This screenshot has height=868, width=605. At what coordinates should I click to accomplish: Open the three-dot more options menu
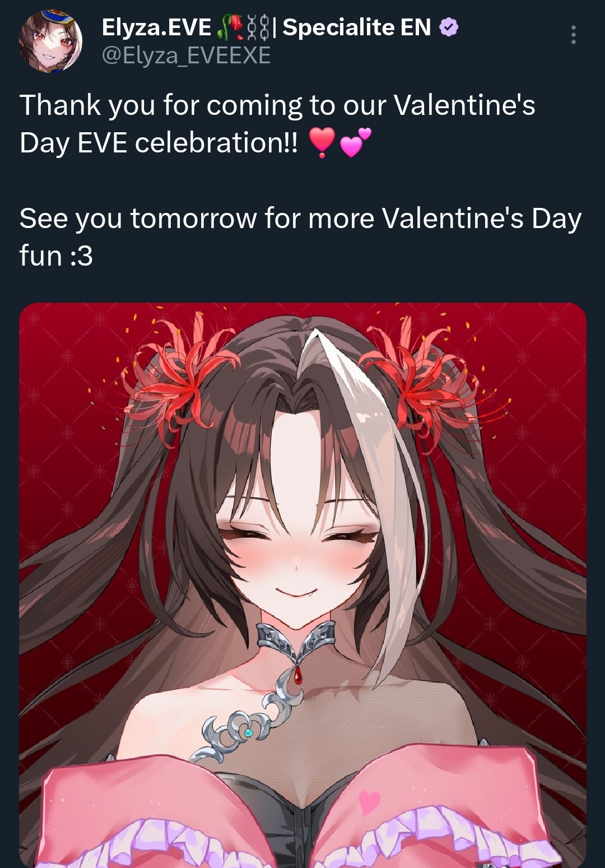point(573,35)
